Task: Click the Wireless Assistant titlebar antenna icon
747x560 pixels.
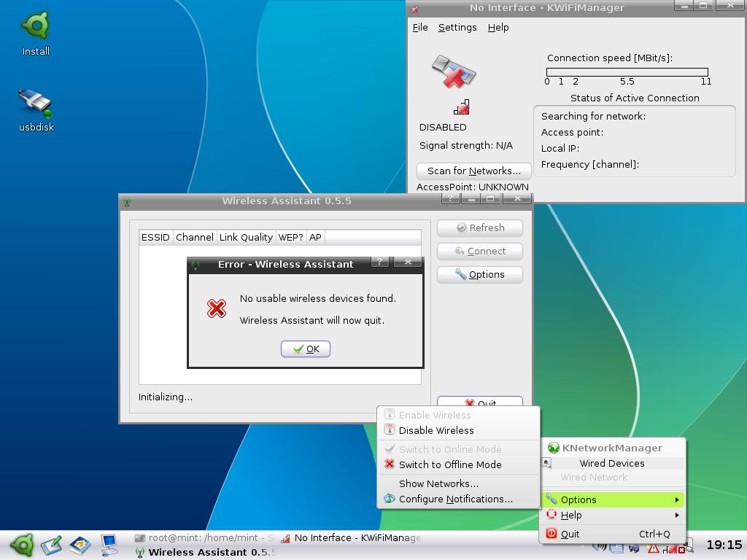Action: click(x=127, y=203)
